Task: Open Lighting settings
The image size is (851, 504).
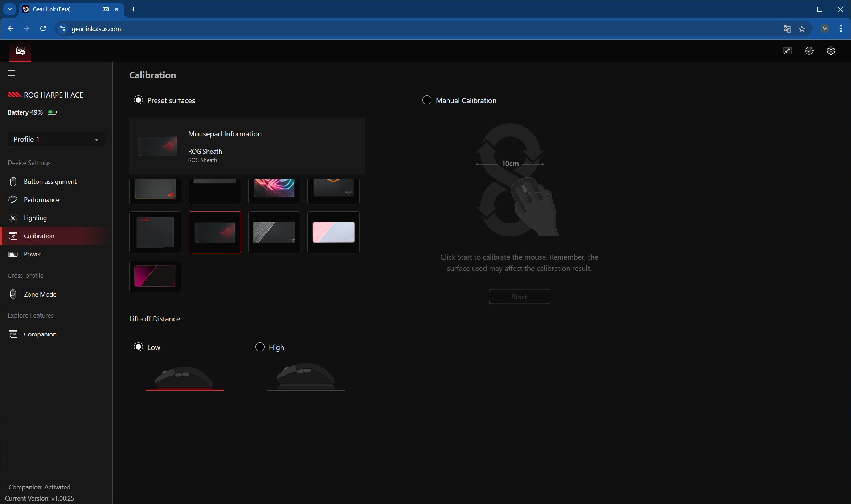Action: (x=35, y=218)
